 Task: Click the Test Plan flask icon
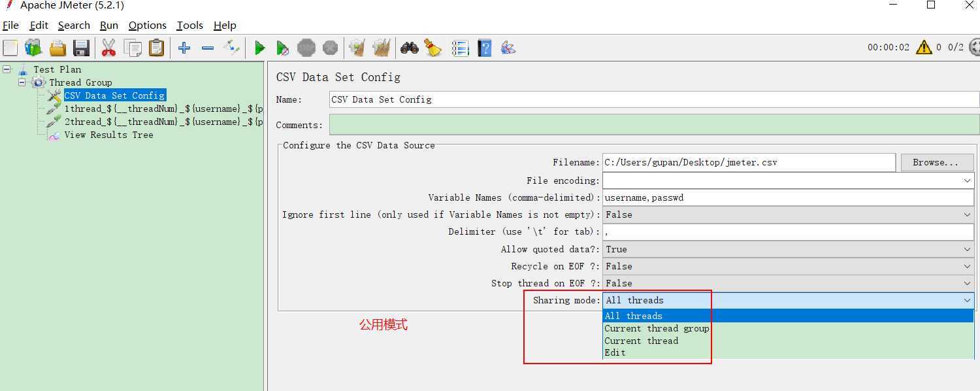click(x=24, y=69)
